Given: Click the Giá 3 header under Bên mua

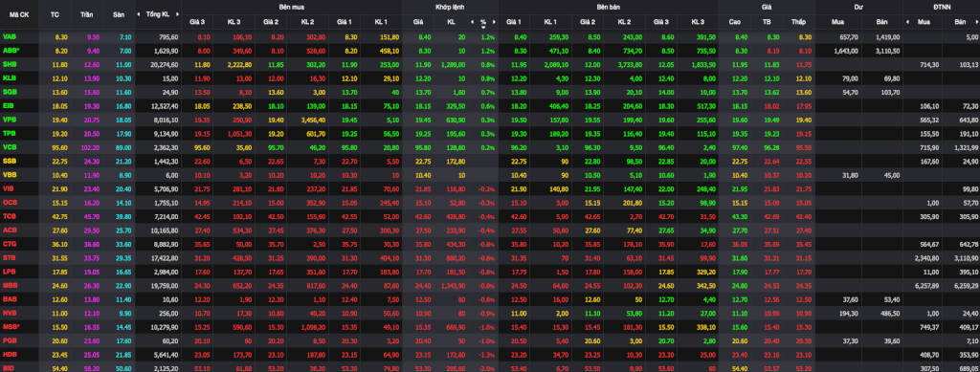Looking at the screenshot, I should pyautogui.click(x=197, y=22).
